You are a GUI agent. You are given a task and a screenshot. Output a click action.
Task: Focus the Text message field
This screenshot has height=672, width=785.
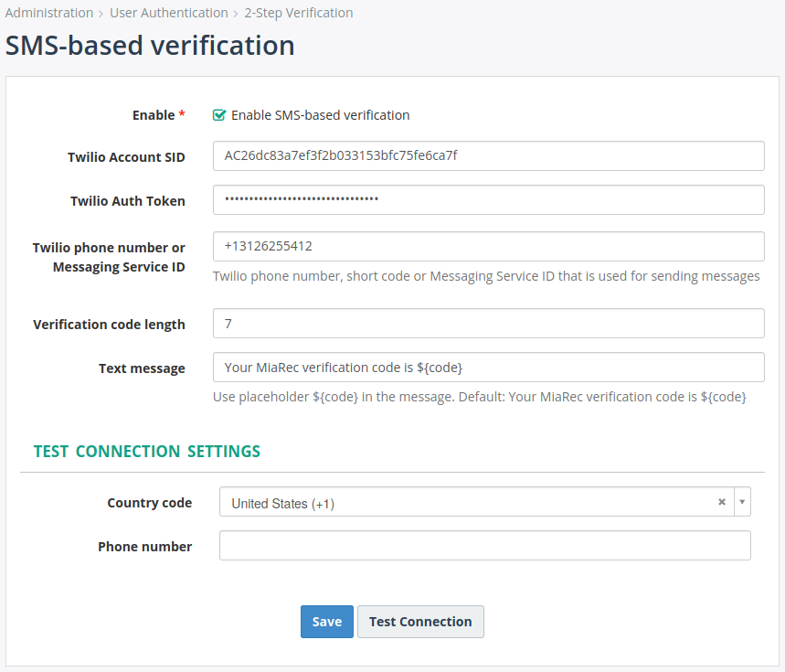[x=489, y=367]
